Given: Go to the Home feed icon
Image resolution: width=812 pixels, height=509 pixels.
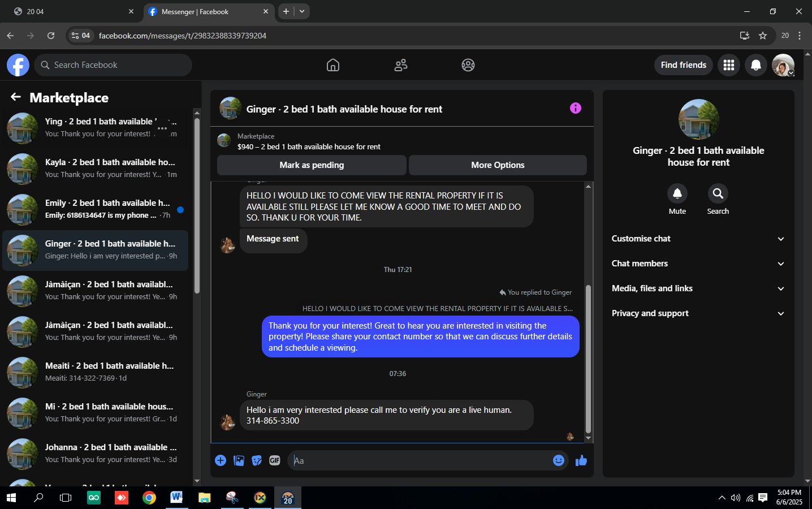Looking at the screenshot, I should coord(333,65).
